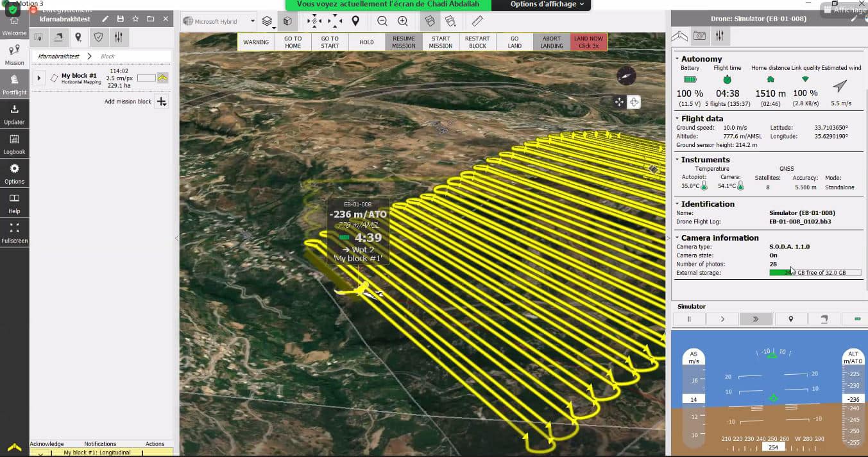
Task: Click the My block #1 color swatch
Action: (146, 78)
